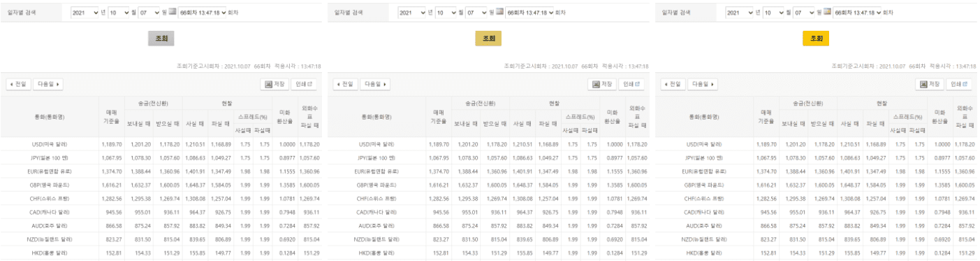This screenshot has height=261, width=980.
Task: Open 66회차 round dropdown in middle panel
Action: click(529, 13)
